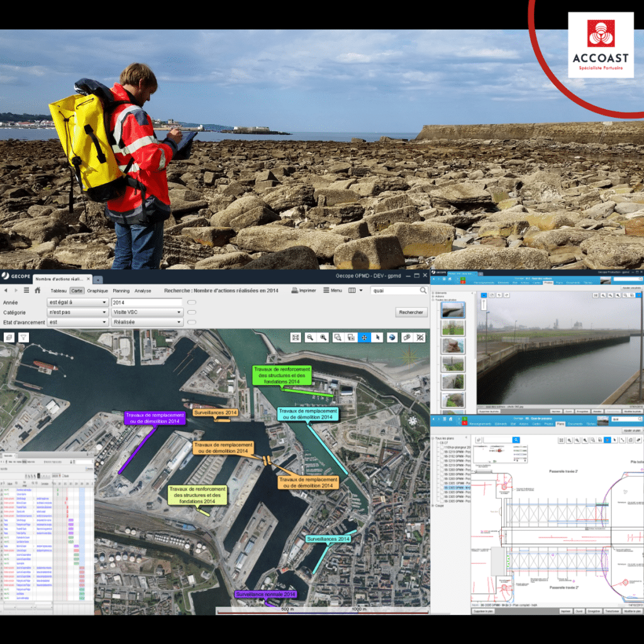Viewport: 644px width, 644px height.
Task: Open the Plans tab in the plans window
Action: click(560, 424)
